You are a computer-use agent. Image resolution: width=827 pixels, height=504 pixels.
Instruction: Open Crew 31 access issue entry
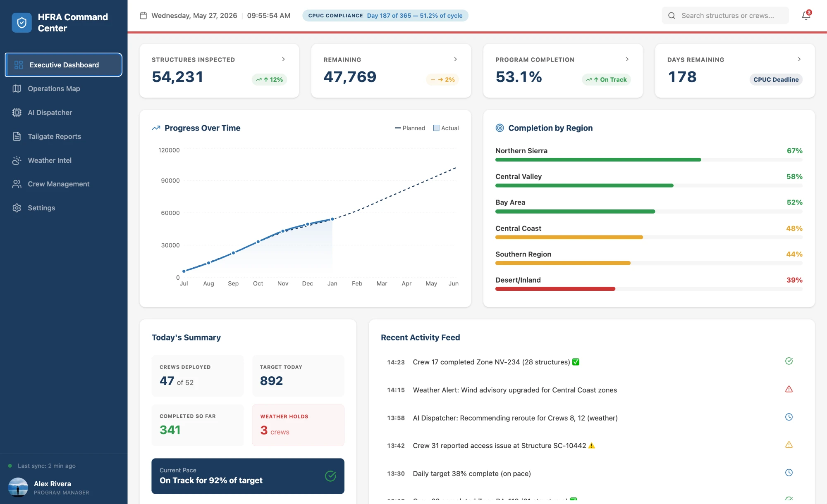pos(591,446)
